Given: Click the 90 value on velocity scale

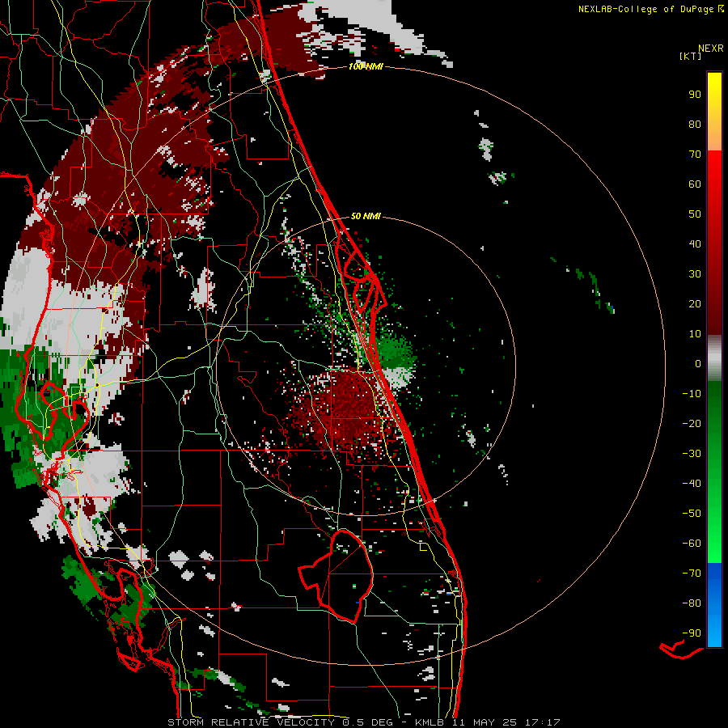Looking at the screenshot, I should point(695,95).
